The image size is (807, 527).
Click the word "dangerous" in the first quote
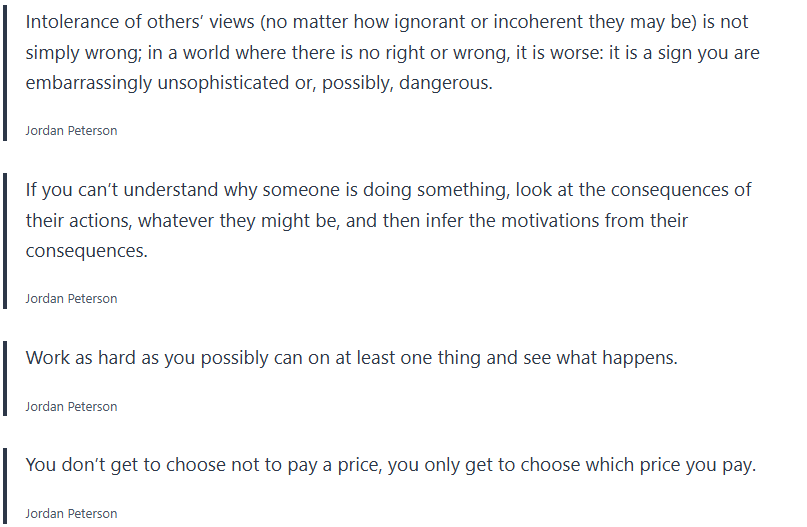[444, 83]
